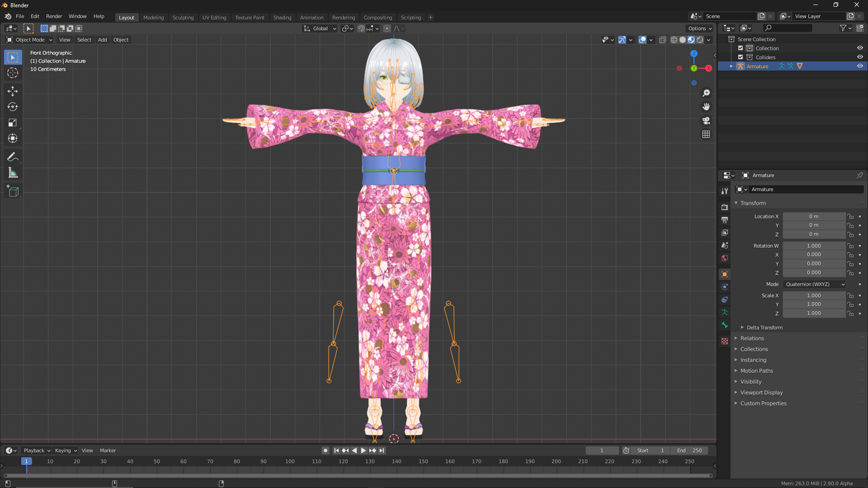Image resolution: width=868 pixels, height=488 pixels.
Task: Hide the Collection in the outliner
Action: (860, 48)
